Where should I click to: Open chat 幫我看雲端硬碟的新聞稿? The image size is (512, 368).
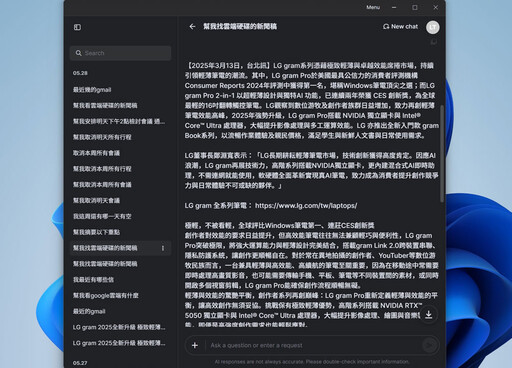(x=105, y=105)
